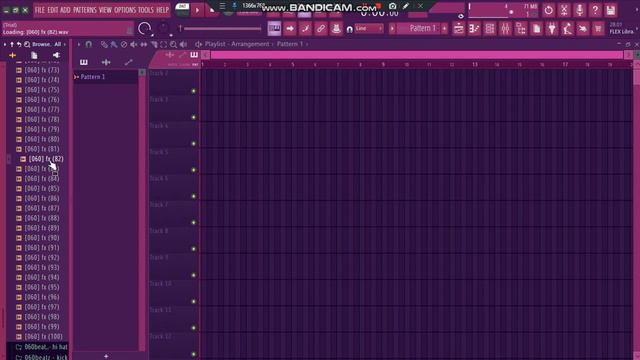Select Pattern 1 in the picker
Image resolution: width=640 pixels, height=360 pixels.
pos(105,77)
